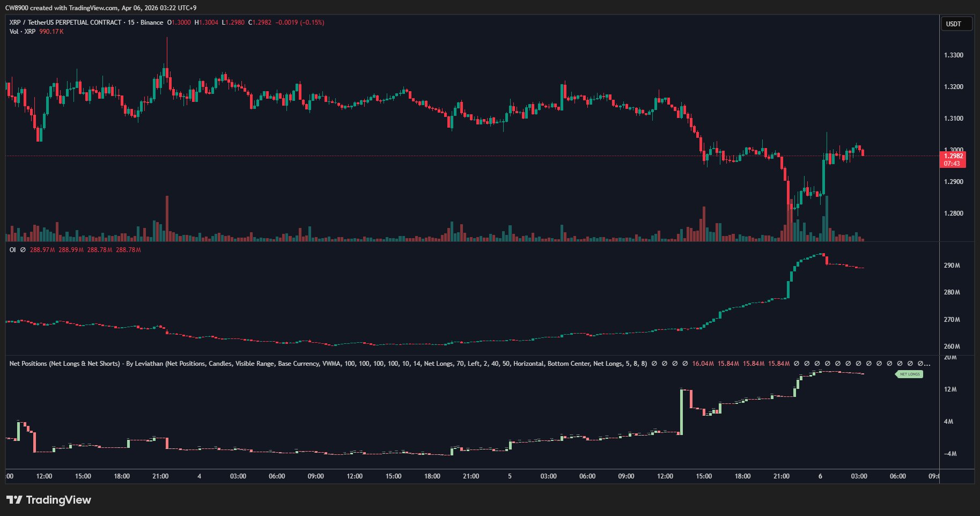This screenshot has width=980, height=516.
Task: Select the XRP / TetherUS PERPETUAL CONTRACT title
Action: coord(65,23)
